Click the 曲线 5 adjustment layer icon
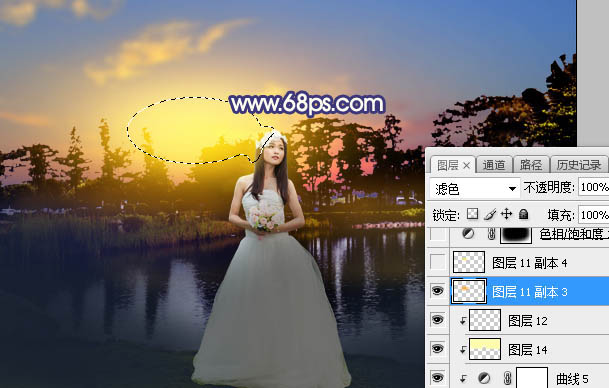The image size is (609, 388). pos(484,378)
